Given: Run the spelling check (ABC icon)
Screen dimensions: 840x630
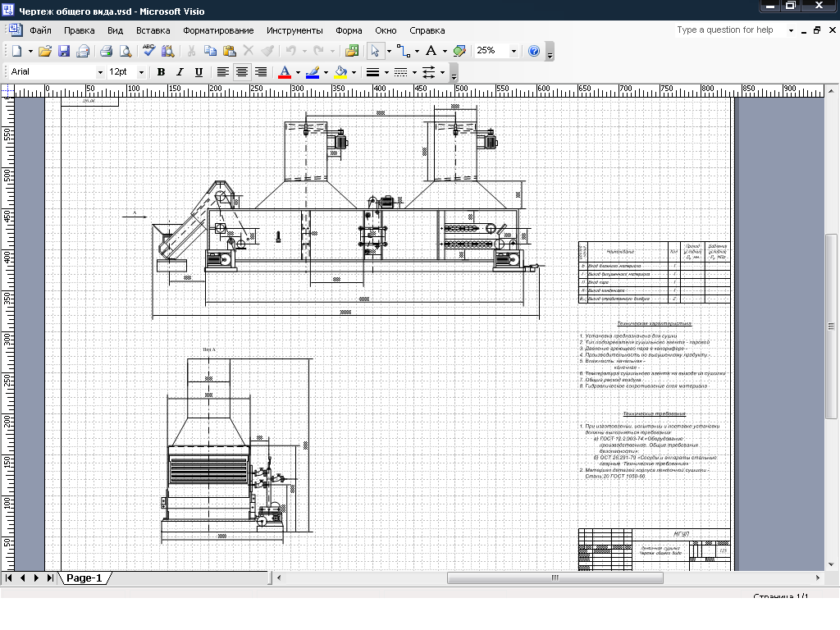Looking at the screenshot, I should click(149, 51).
